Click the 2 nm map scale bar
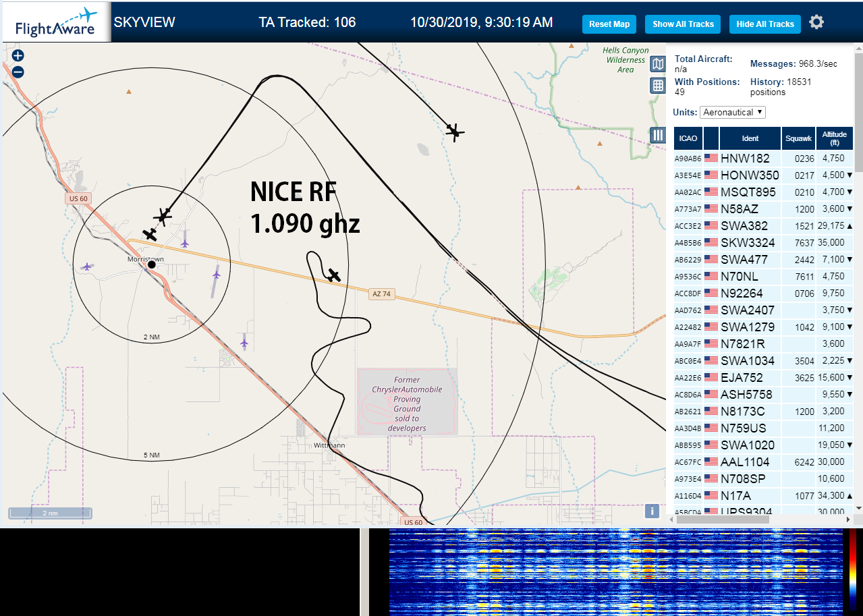The image size is (863, 616). (50, 513)
